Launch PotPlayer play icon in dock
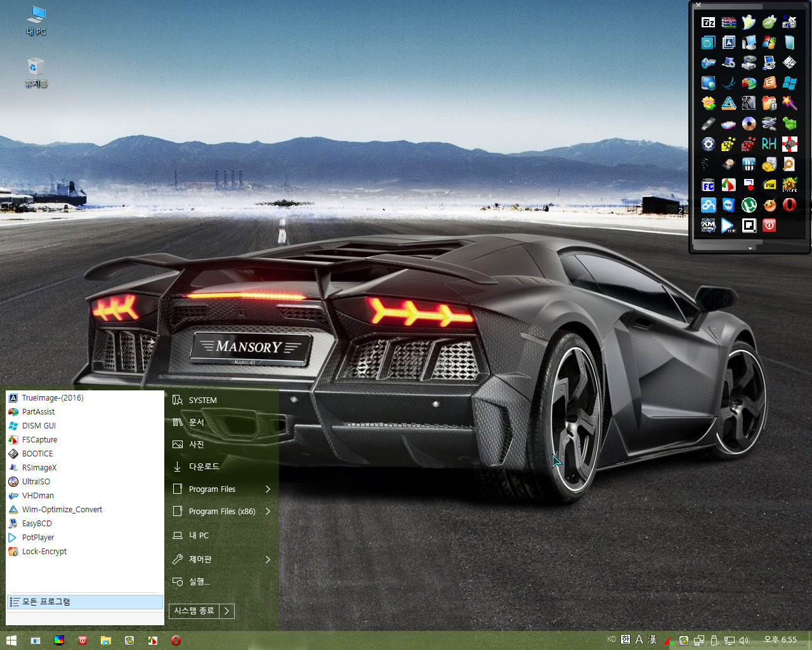 click(729, 225)
